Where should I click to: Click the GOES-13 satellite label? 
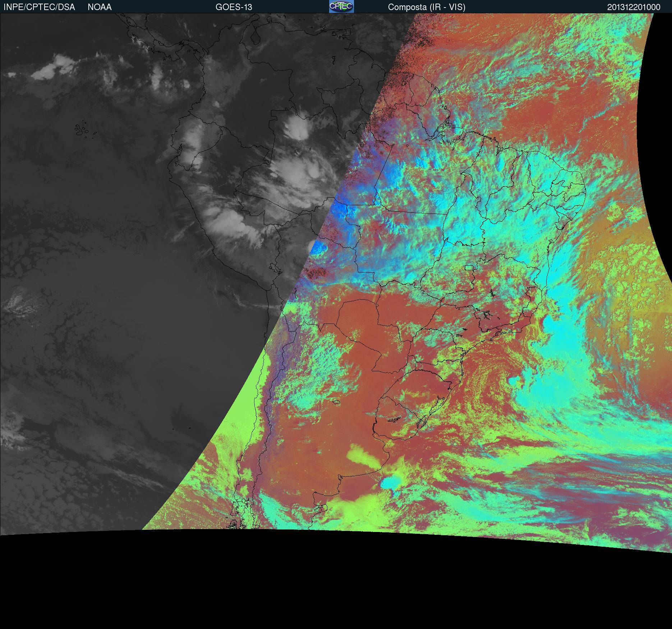coord(234,7)
